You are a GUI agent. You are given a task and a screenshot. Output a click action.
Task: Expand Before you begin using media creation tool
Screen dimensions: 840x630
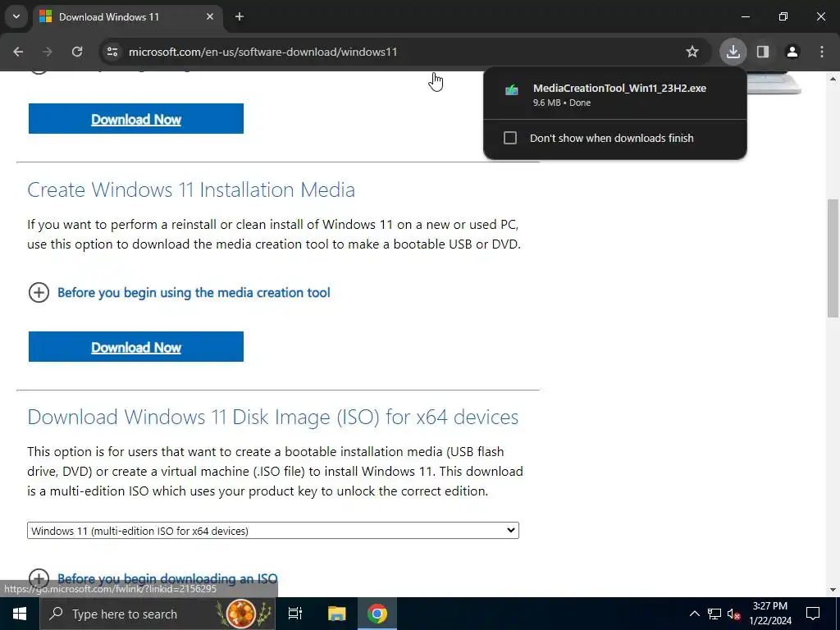(194, 293)
